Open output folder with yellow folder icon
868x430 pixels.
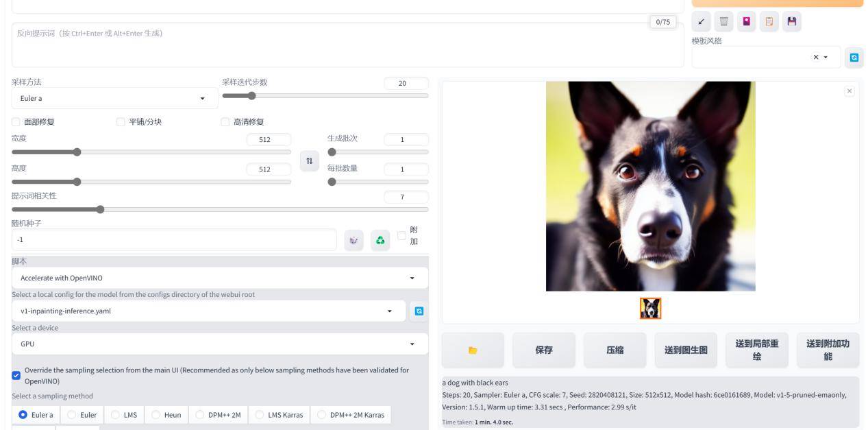pos(473,350)
